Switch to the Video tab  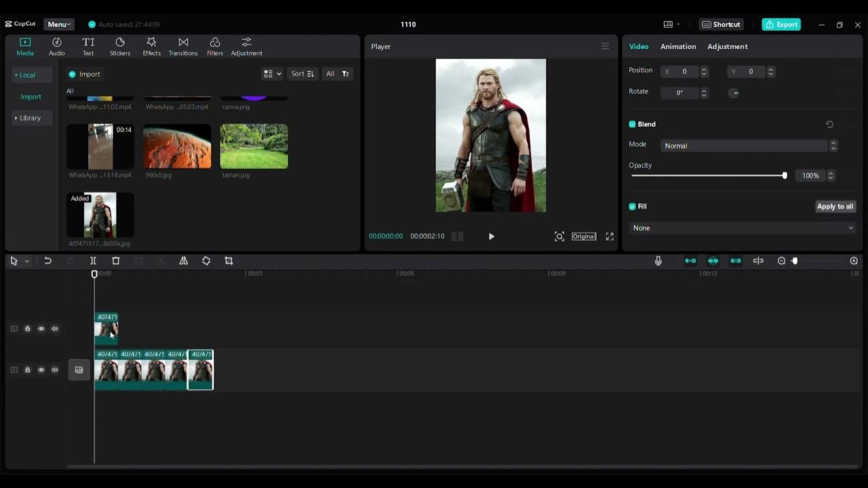[x=639, y=47]
